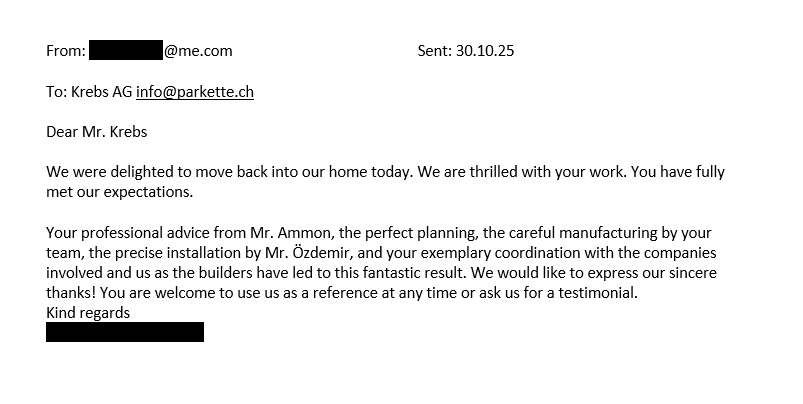
Task: Click the 'From:' label
Action: (66, 51)
